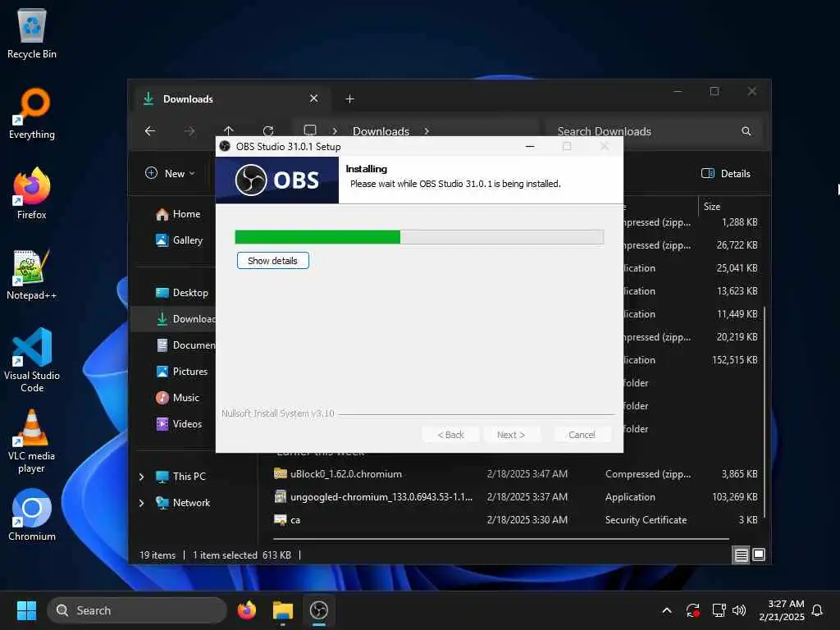Open the New dropdown in Explorer
The height and width of the screenshot is (630, 840).
tap(171, 174)
